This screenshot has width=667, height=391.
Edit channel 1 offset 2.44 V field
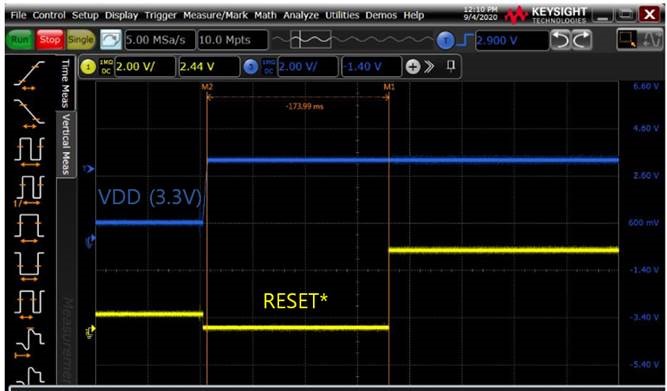[209, 67]
